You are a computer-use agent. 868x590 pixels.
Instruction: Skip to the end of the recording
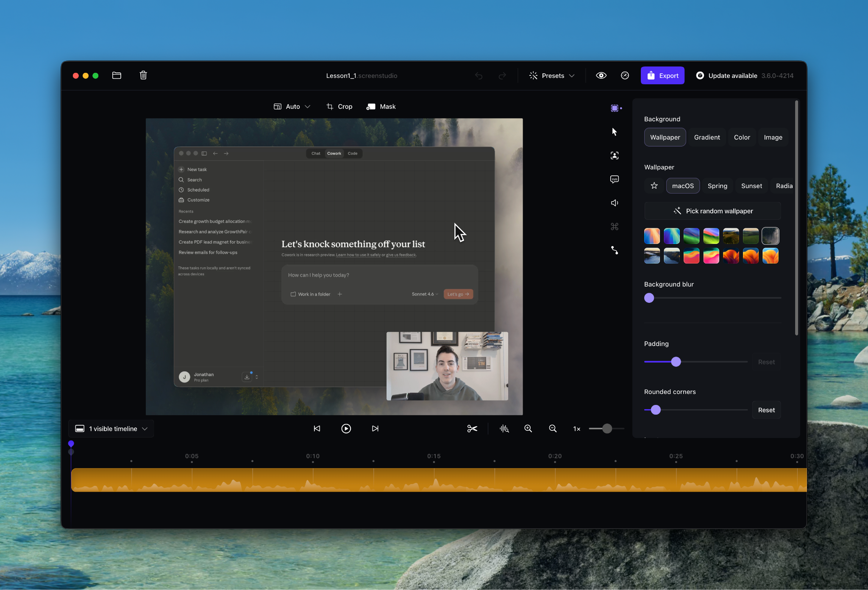pos(375,429)
